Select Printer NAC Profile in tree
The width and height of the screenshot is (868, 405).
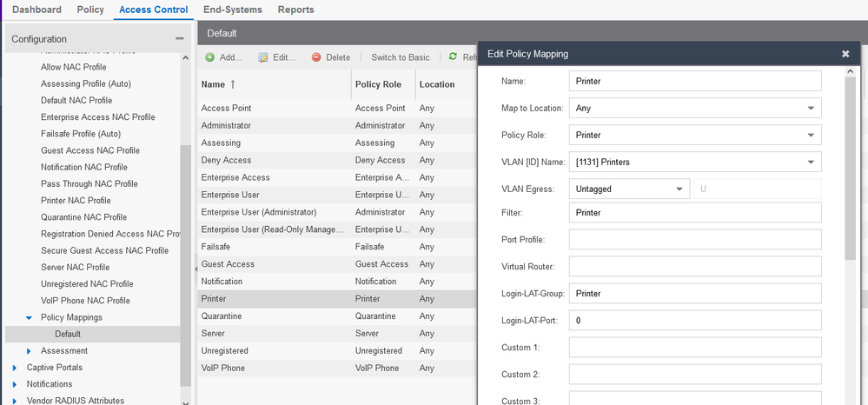click(76, 201)
